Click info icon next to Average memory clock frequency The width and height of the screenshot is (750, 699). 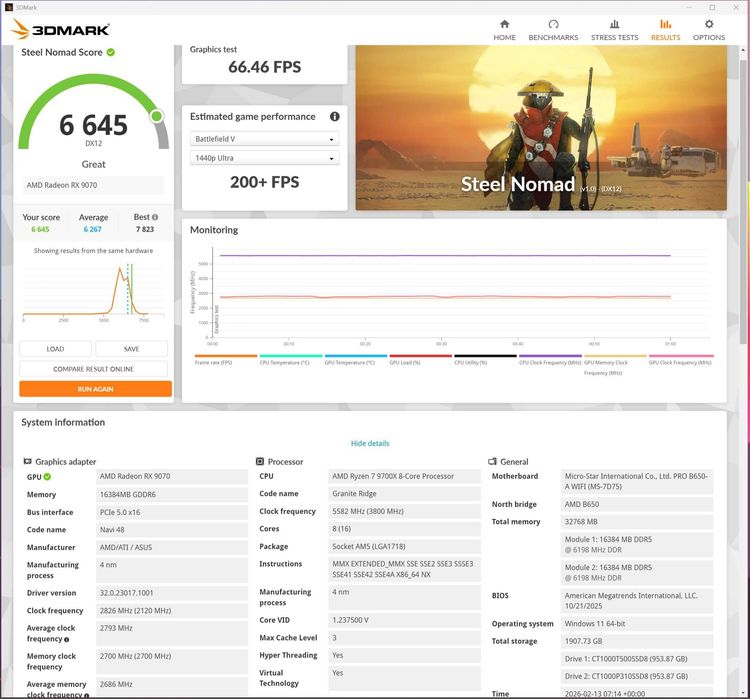[87, 695]
